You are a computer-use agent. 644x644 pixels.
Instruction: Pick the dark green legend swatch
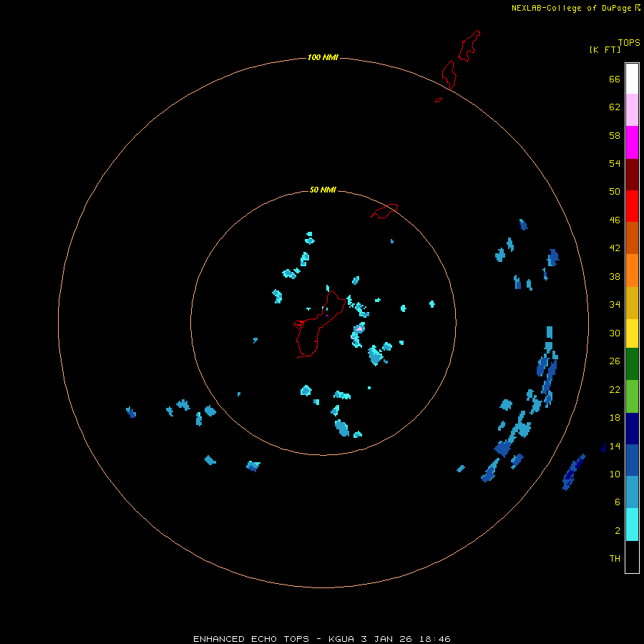click(632, 364)
